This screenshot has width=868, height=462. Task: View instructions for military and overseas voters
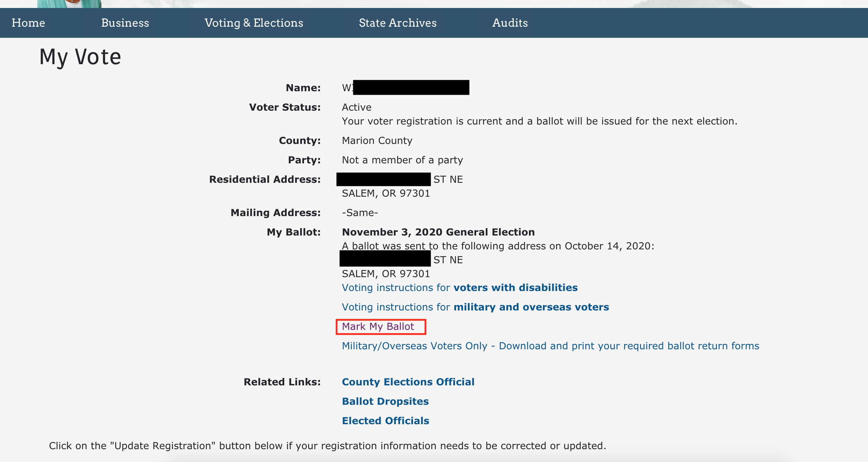tap(475, 307)
